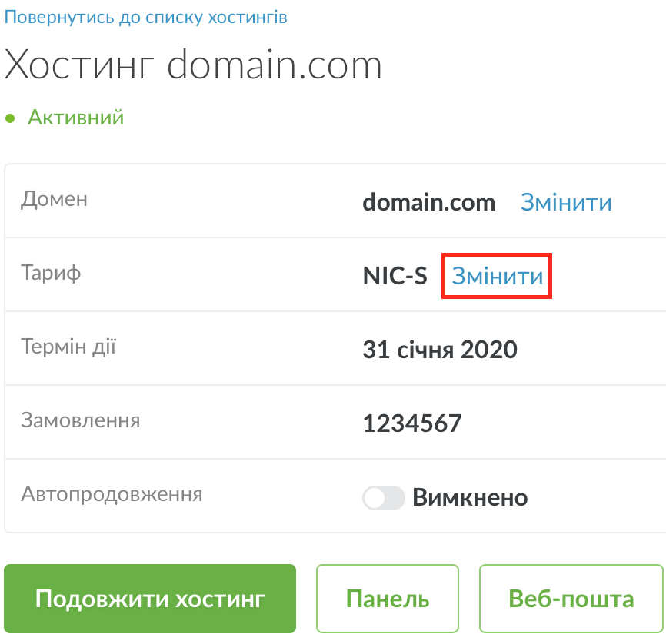The width and height of the screenshot is (666, 644).
Task: Click the 'Активний' status text
Action: (x=76, y=118)
